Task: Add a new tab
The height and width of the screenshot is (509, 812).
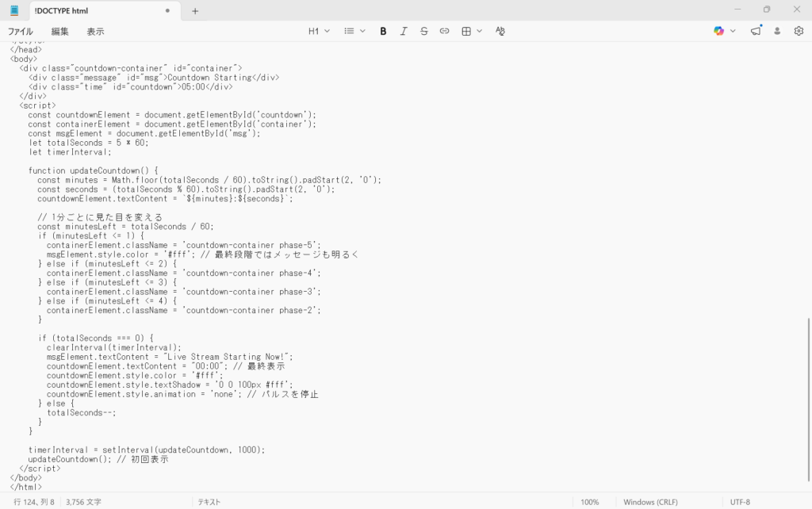Action: (195, 11)
